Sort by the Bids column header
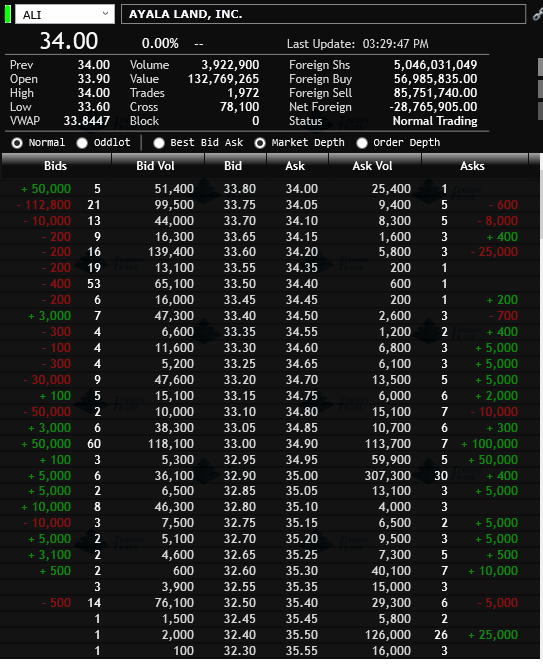543x664 pixels. [56, 166]
